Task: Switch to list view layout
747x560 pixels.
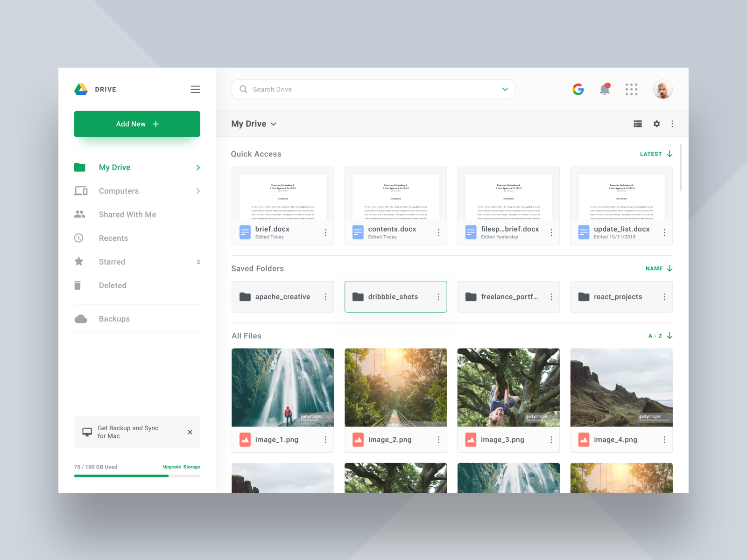Action: pos(637,124)
